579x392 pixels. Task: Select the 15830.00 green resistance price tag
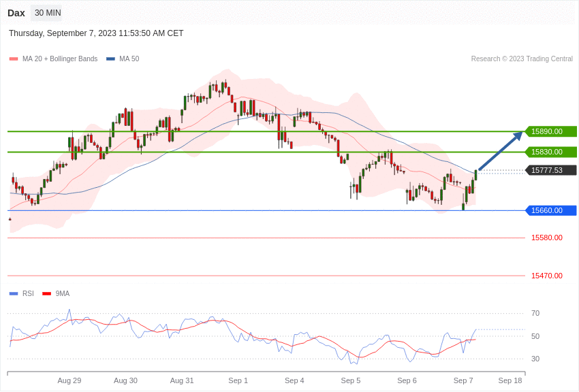(x=550, y=152)
